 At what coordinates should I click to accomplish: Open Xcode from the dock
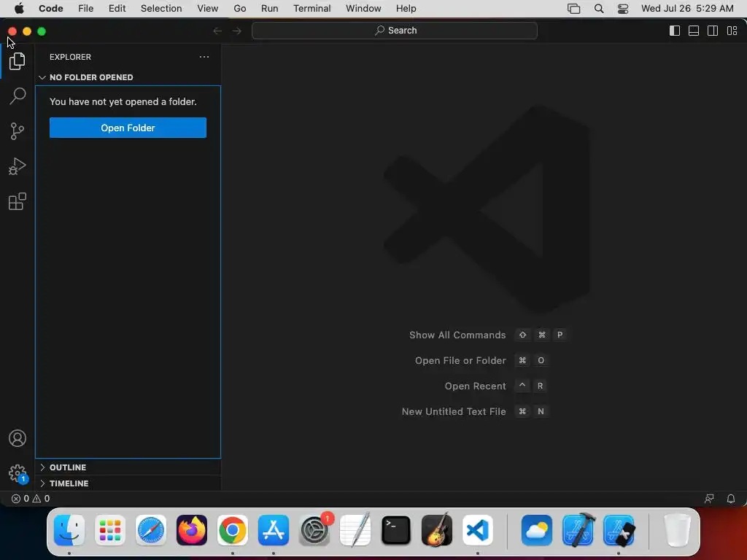[x=578, y=530]
